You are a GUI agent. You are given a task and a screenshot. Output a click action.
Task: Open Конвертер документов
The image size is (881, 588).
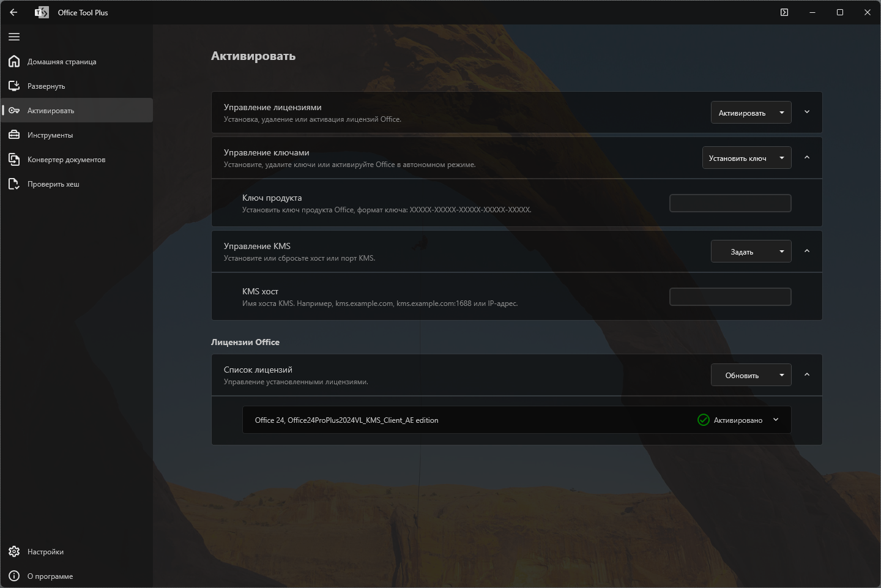pos(76,159)
